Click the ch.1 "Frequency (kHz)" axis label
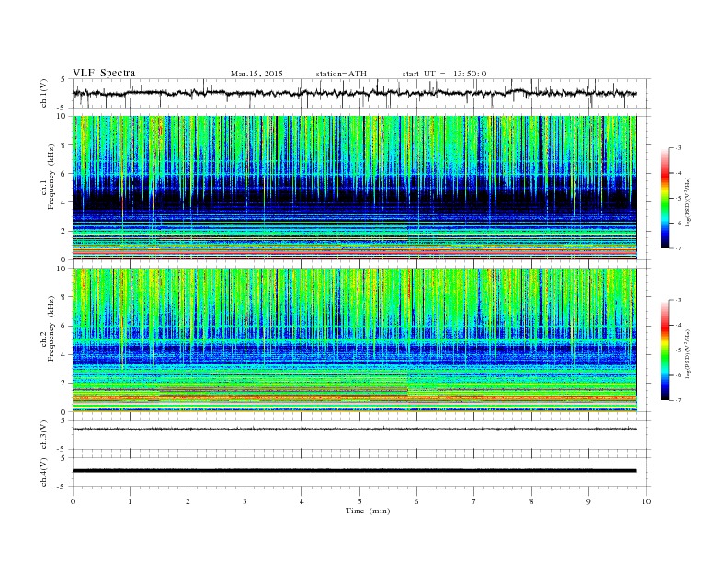The image size is (728, 563). (51, 177)
